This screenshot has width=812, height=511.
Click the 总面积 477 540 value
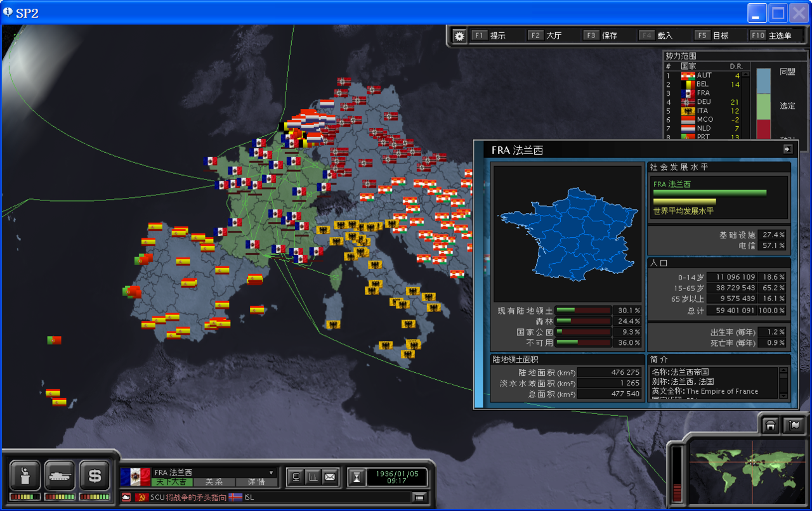pyautogui.click(x=609, y=394)
